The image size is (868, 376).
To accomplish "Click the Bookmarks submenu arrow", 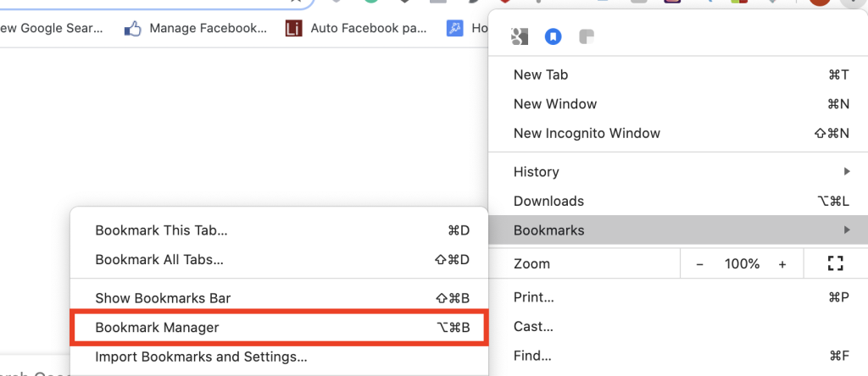I will click(x=847, y=230).
